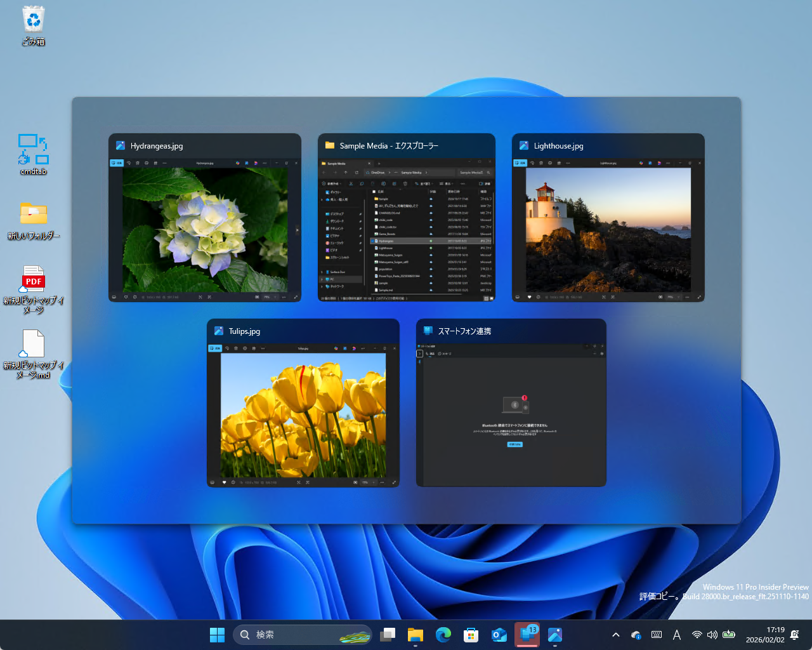Click the Copy icon in Explorer toolbar
This screenshot has width=812, height=650.
362,183
